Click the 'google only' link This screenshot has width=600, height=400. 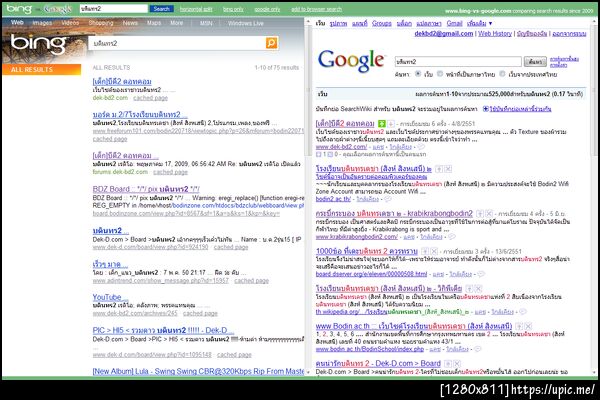pyautogui.click(x=267, y=9)
